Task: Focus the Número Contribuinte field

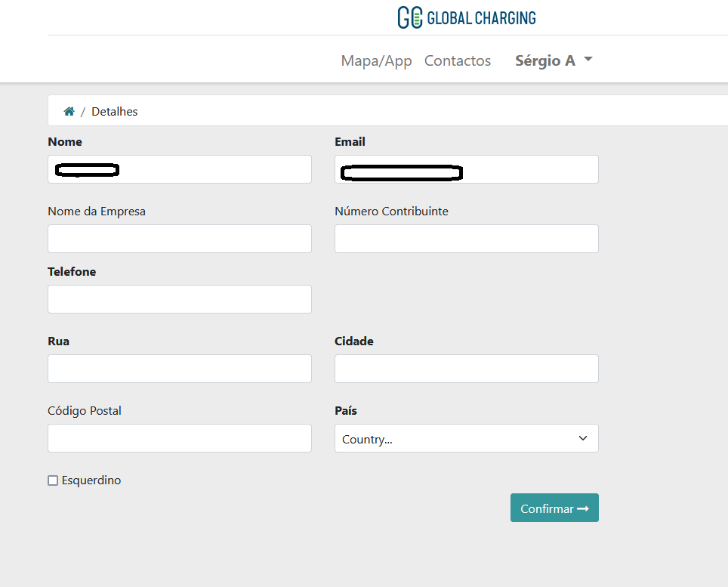Action: click(466, 239)
